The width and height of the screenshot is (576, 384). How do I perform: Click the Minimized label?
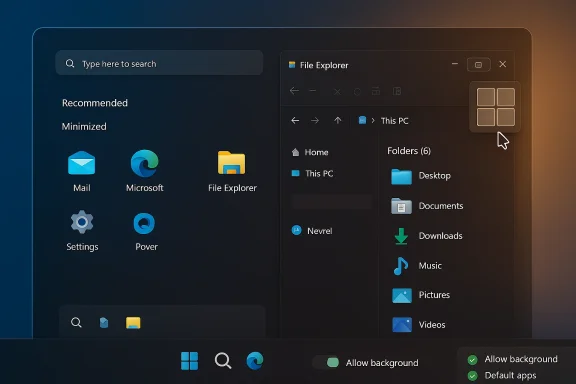(x=84, y=126)
